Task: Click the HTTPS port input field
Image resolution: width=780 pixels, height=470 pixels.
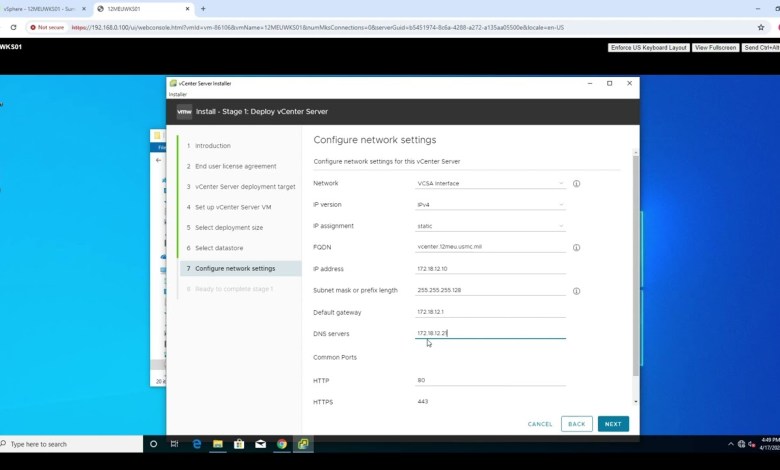Action: click(x=490, y=401)
